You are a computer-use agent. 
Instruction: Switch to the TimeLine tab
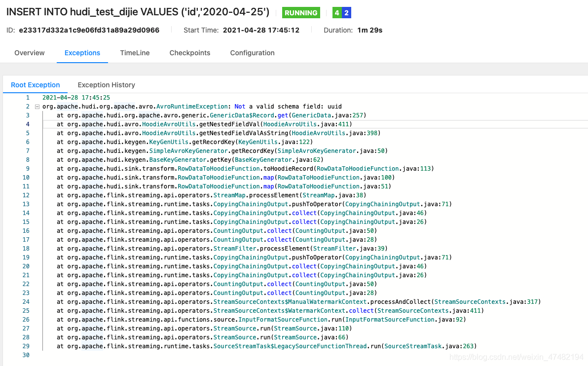click(135, 53)
